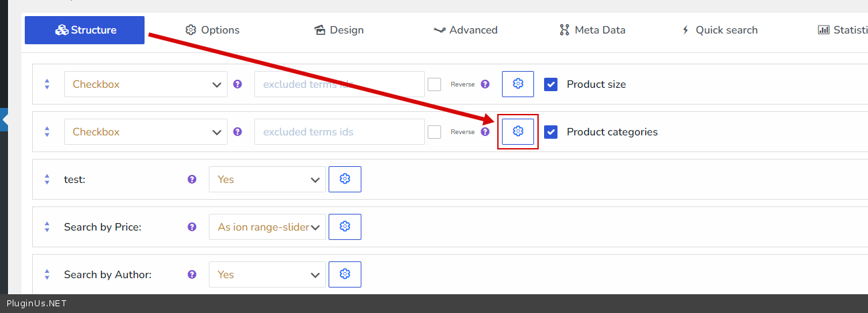The image size is (868, 313).
Task: Expand the test Yes dropdown
Action: [267, 180]
